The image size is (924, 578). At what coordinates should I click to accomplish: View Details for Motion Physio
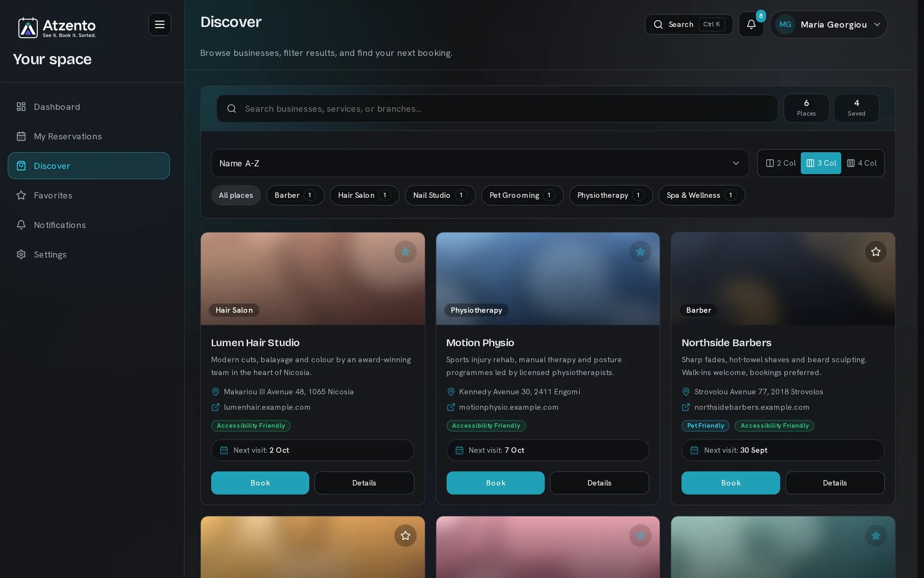point(599,483)
